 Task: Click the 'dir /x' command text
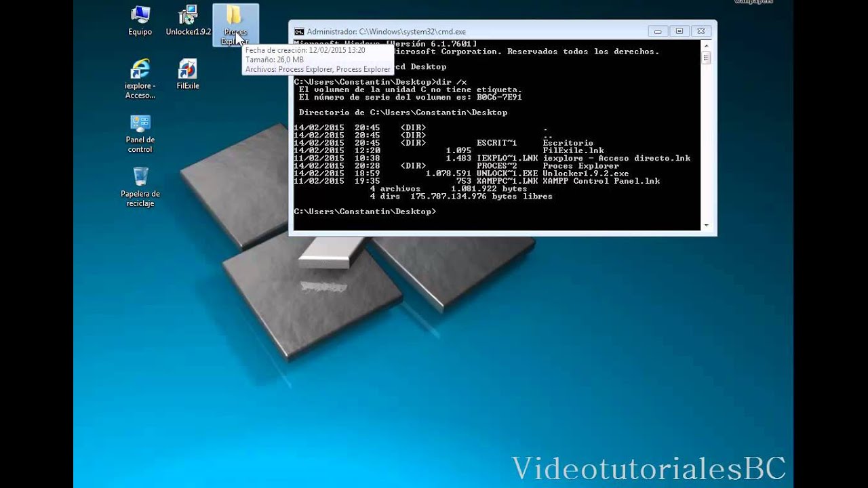[x=452, y=82]
